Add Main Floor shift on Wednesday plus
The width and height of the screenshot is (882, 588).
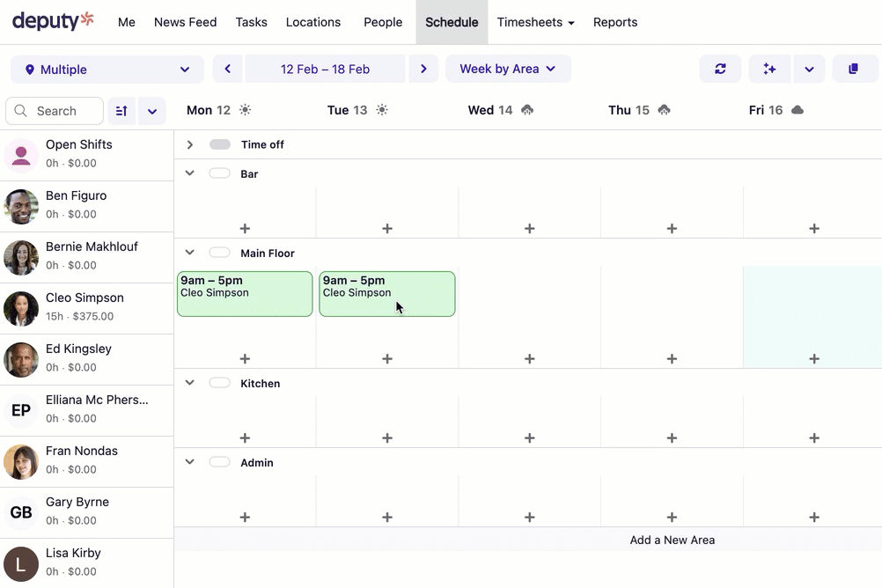(x=529, y=358)
